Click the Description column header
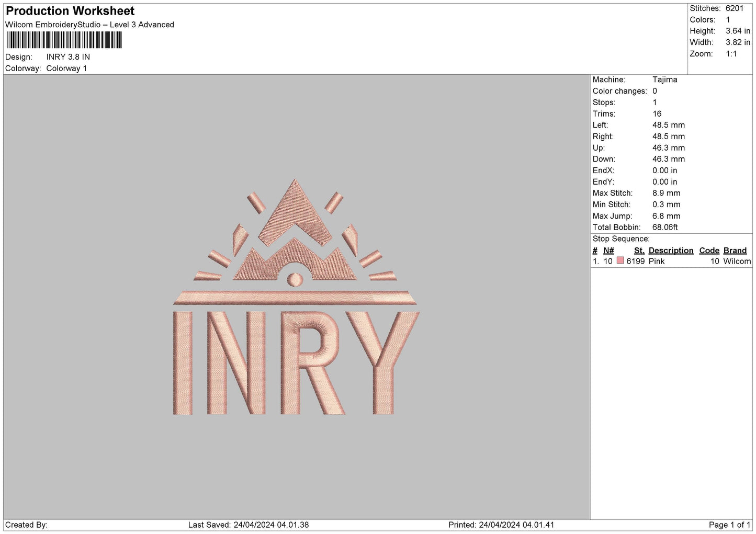Screen dimensions: 756x534 (671, 251)
